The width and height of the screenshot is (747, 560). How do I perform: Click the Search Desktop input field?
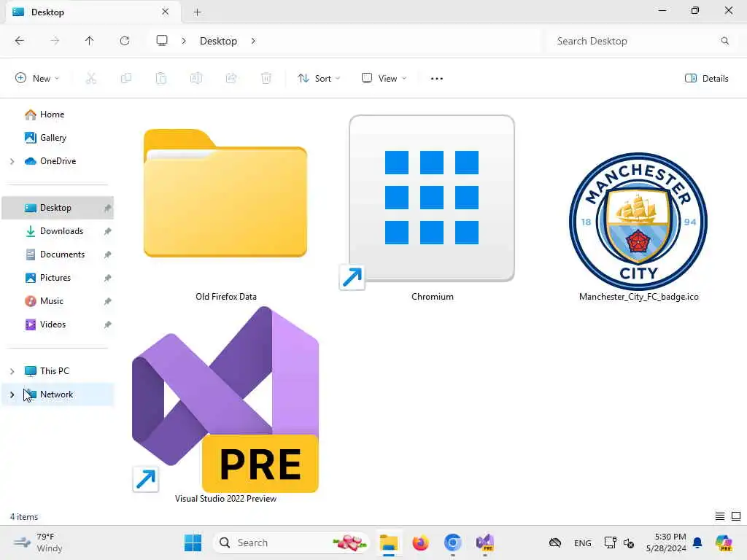pos(640,41)
